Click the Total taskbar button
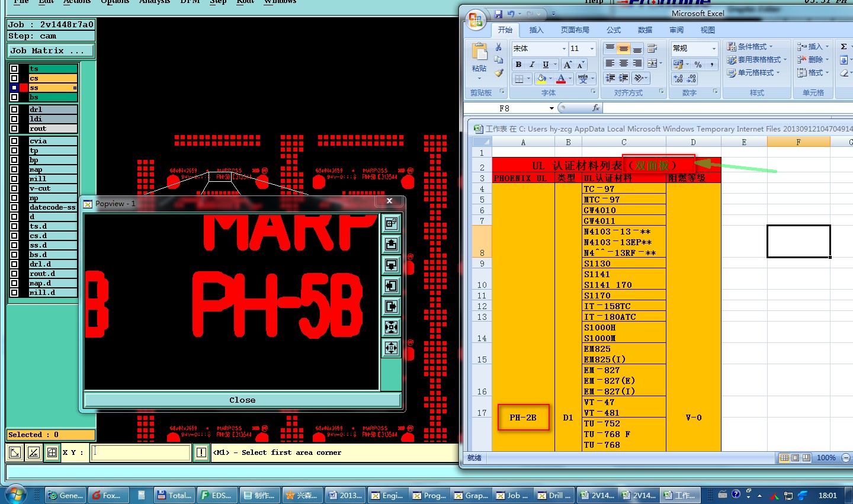This screenshot has width=853, height=504. (x=174, y=495)
